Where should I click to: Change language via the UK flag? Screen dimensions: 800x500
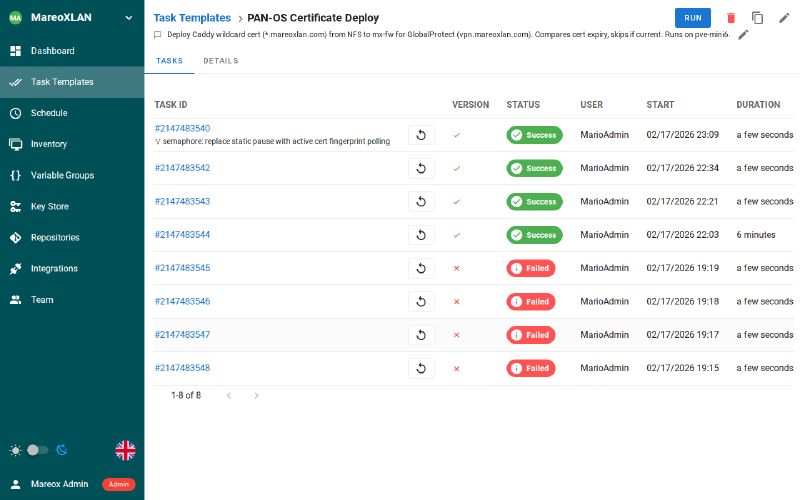point(125,451)
